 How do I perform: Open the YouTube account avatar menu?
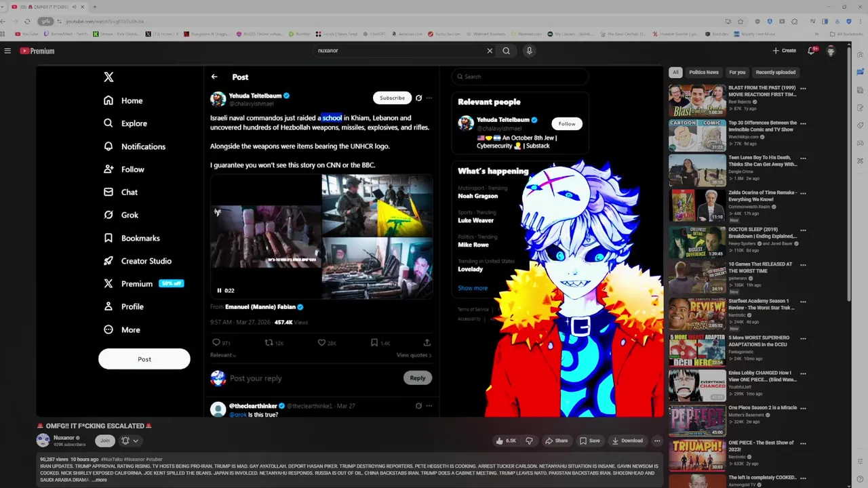click(x=831, y=51)
